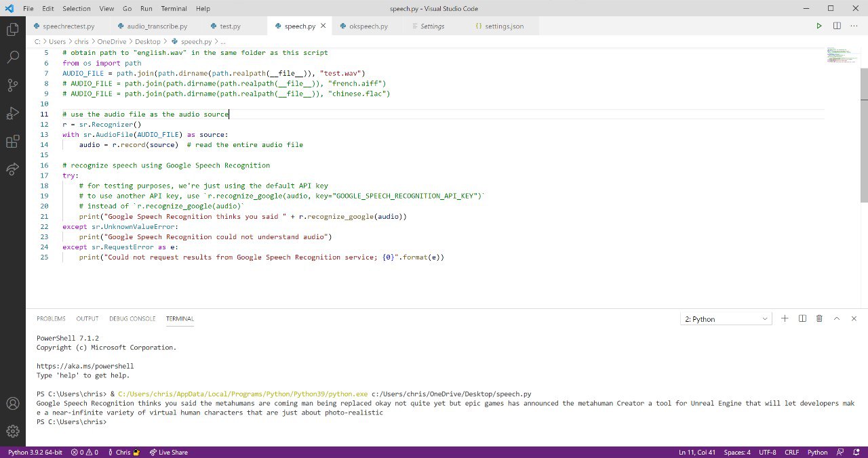The image size is (868, 458).
Task: Click 'Users' in the breadcrumb path
Action: click(x=57, y=42)
